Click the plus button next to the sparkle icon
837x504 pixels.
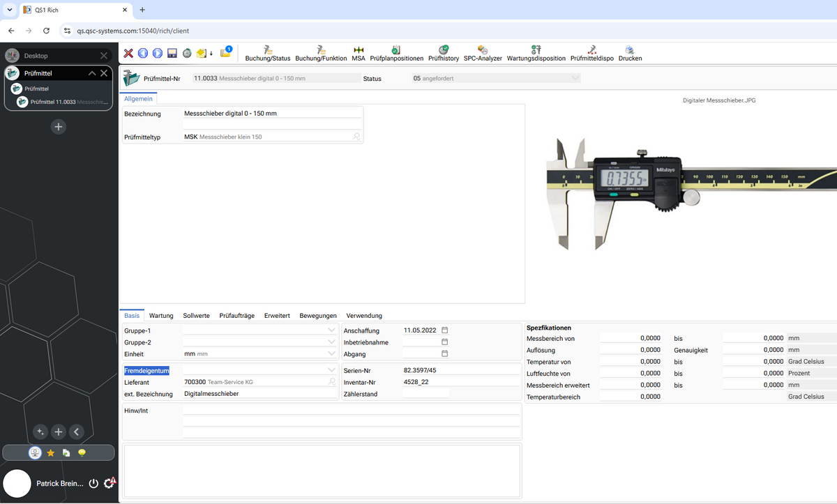click(59, 432)
